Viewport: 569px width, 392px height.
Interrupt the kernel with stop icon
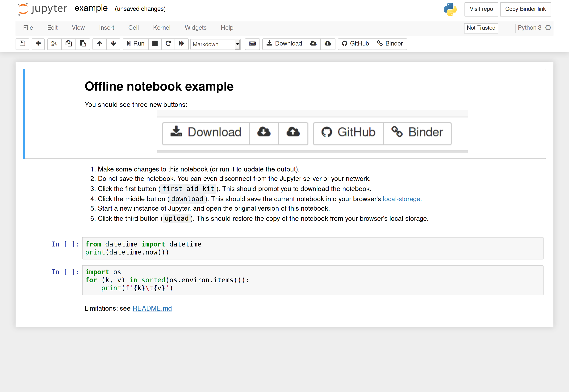pyautogui.click(x=155, y=44)
